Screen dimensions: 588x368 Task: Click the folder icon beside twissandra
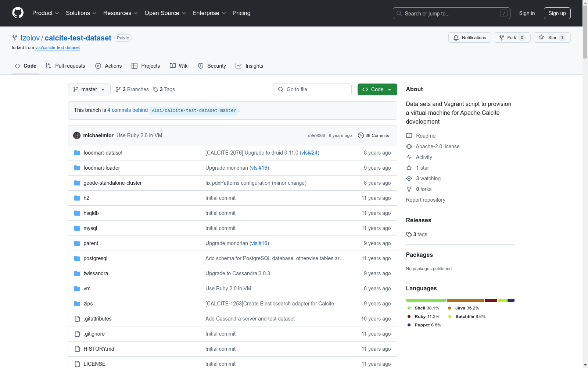tap(77, 273)
